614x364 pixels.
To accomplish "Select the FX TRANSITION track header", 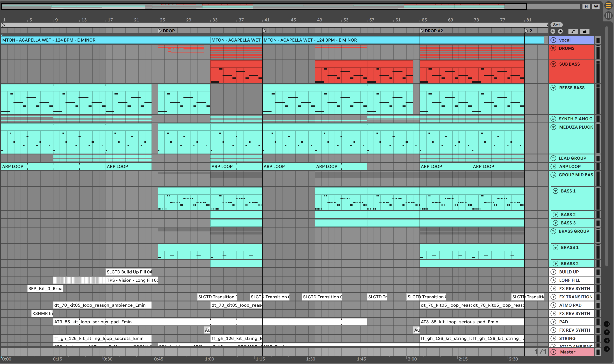I will coord(575,297).
